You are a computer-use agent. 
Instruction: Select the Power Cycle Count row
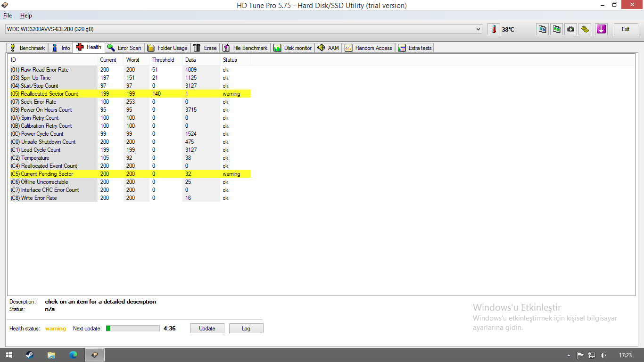[x=129, y=134]
